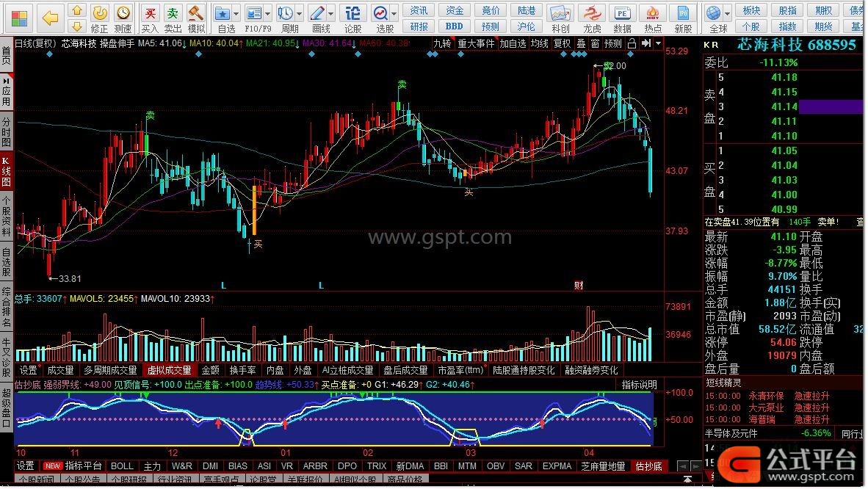Viewport: 868px width, 489px height.
Task: Open the 周期 period clock icon
Action: click(x=286, y=18)
